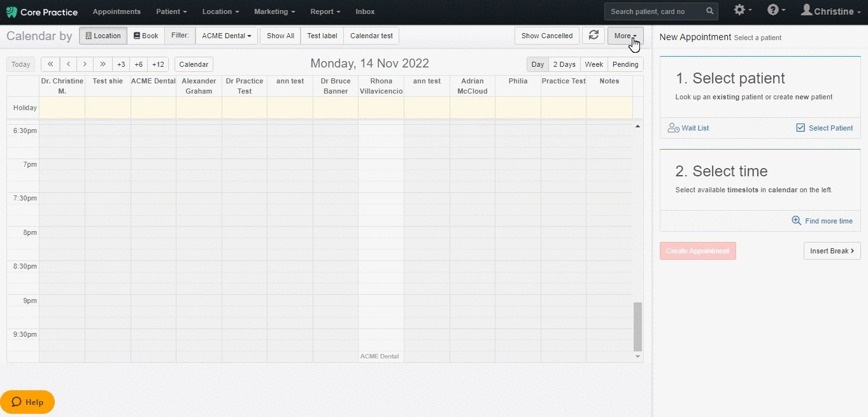
Task: Click the Monday, 14 Nov 2022 date title
Action: (369, 64)
